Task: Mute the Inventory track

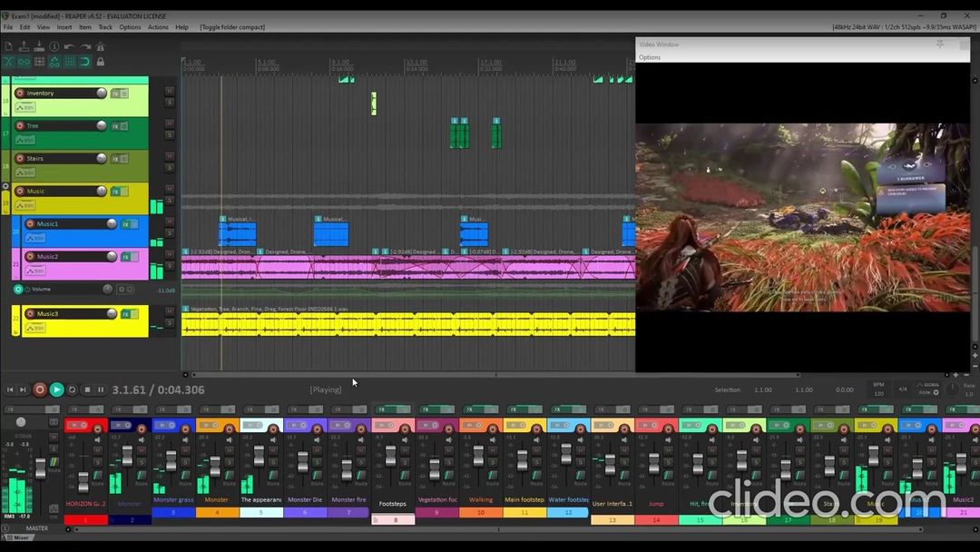Action: click(170, 91)
